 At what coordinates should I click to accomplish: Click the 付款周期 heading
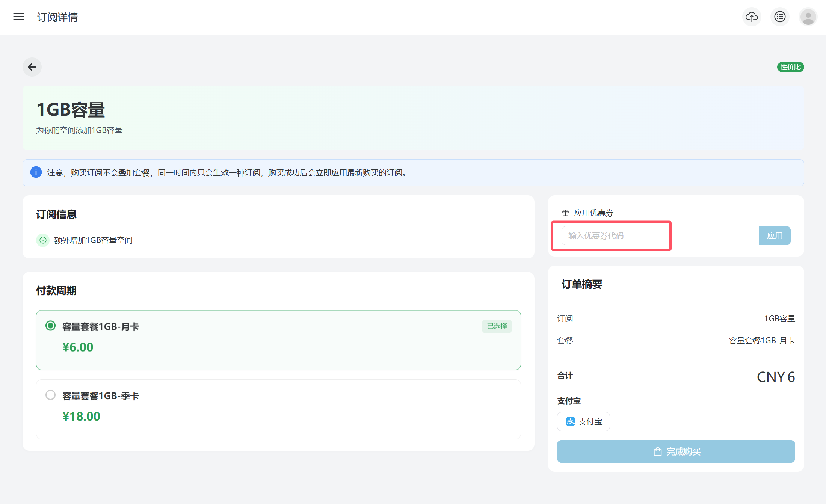56,291
